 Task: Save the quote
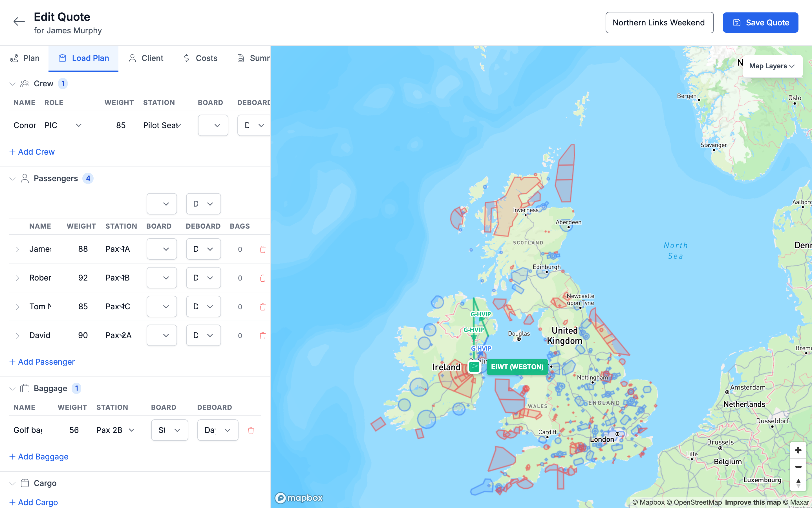(x=760, y=23)
